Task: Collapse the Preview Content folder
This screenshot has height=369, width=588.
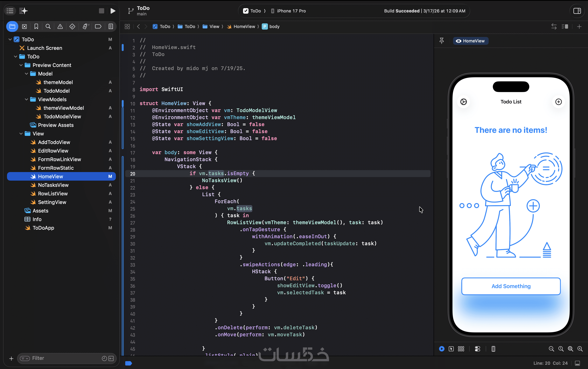Action: point(21,65)
